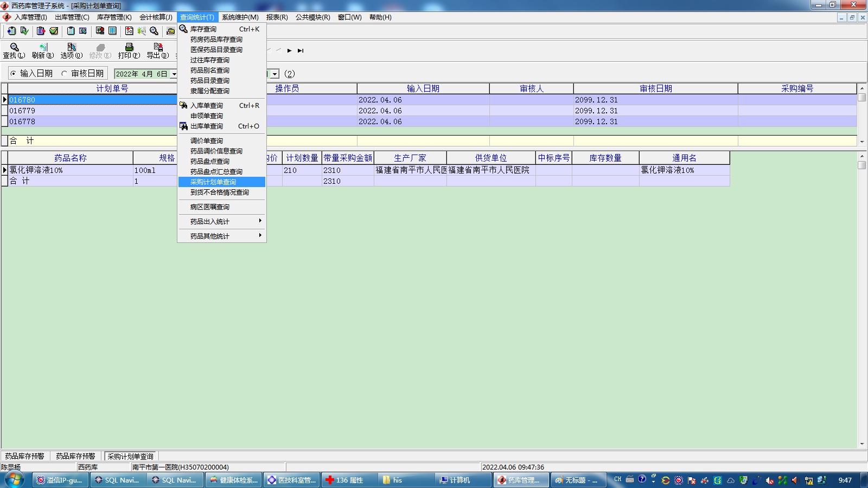Open the 出库管理(C) menu
The width and height of the screenshot is (868, 488).
72,17
